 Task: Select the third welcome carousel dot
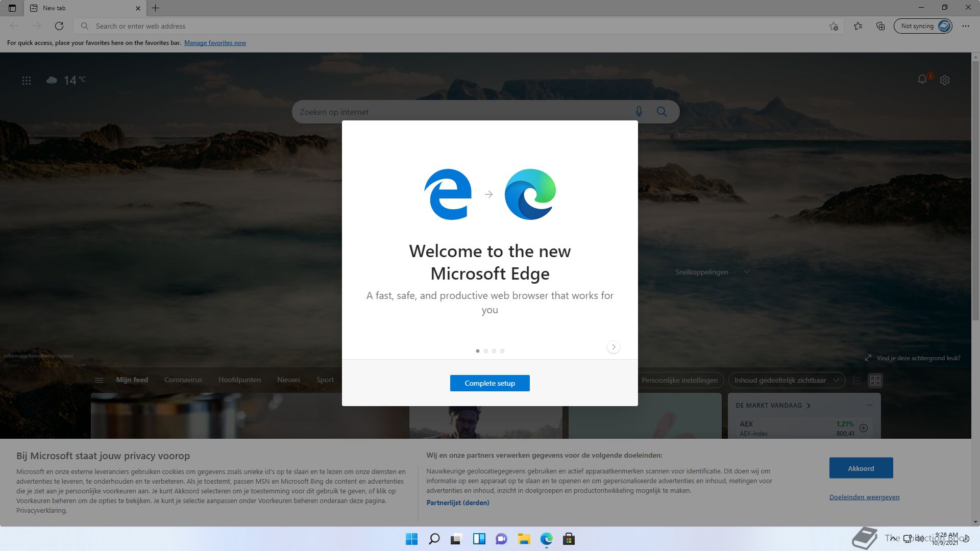[494, 351]
